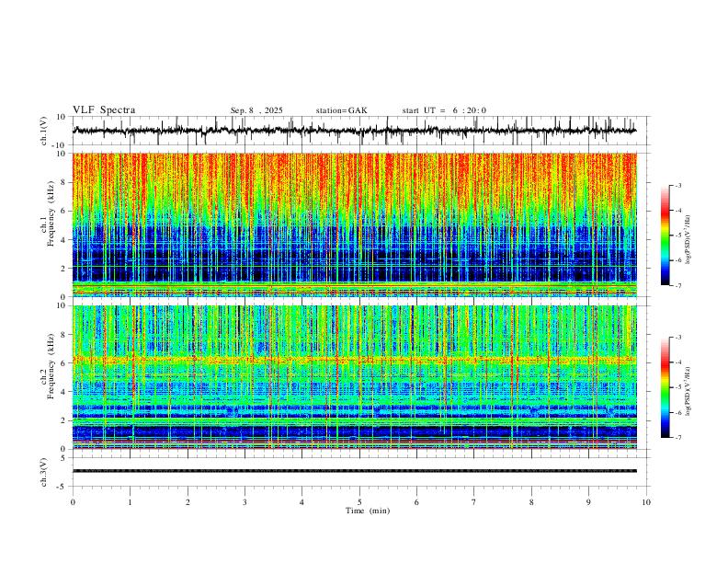This screenshot has width=728, height=563.
Task: Click the '10' tick on the time axis
Action: point(646,502)
